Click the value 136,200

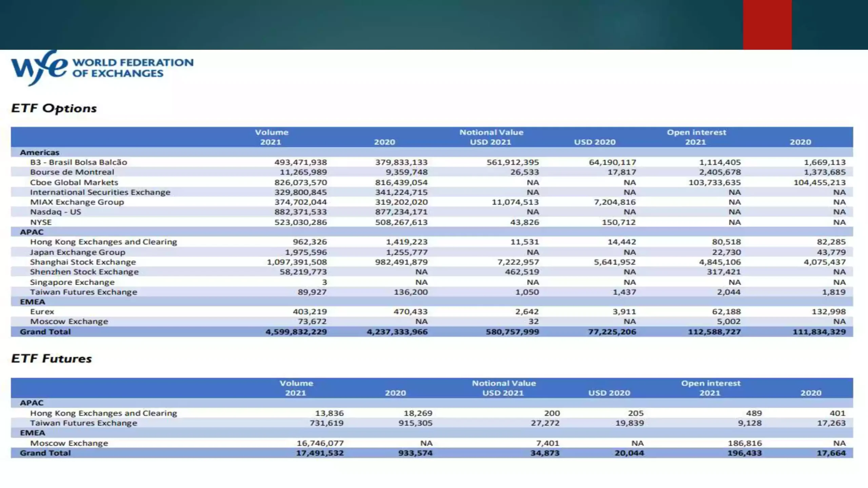click(411, 292)
